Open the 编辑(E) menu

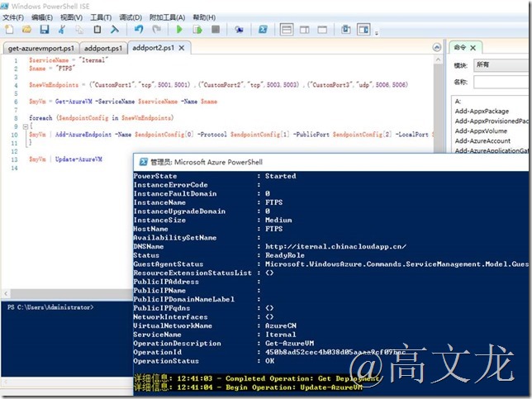(x=42, y=17)
